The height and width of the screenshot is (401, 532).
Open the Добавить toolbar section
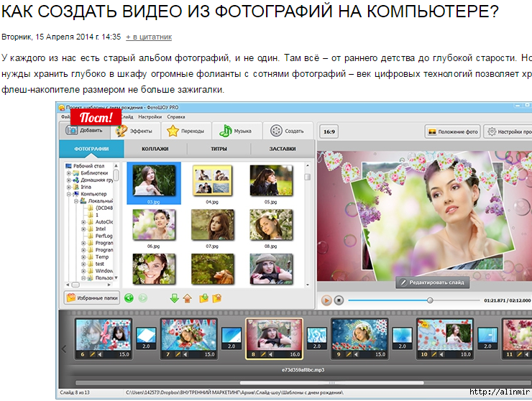tap(85, 130)
